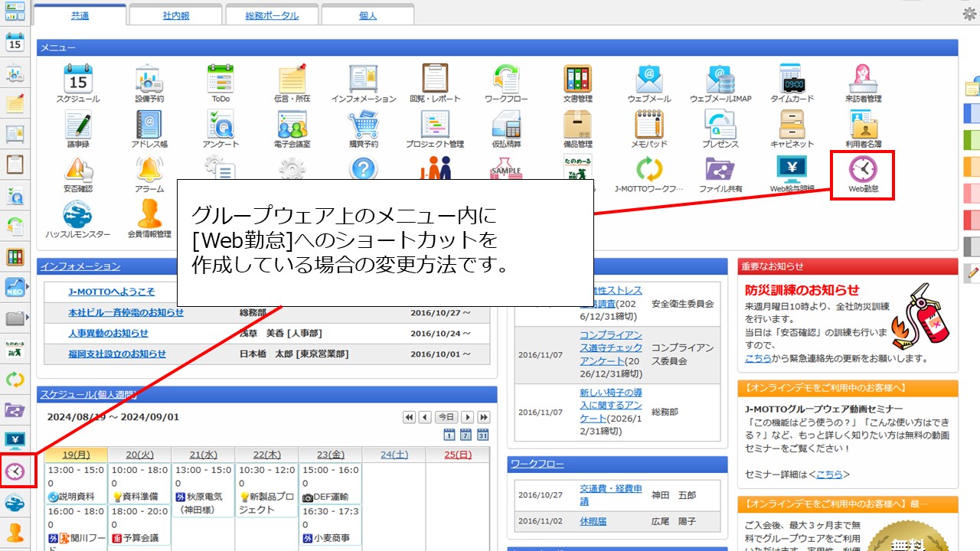The image size is (980, 551).
Task: Open the settings gear at the top right
Action: pyautogui.click(x=969, y=13)
